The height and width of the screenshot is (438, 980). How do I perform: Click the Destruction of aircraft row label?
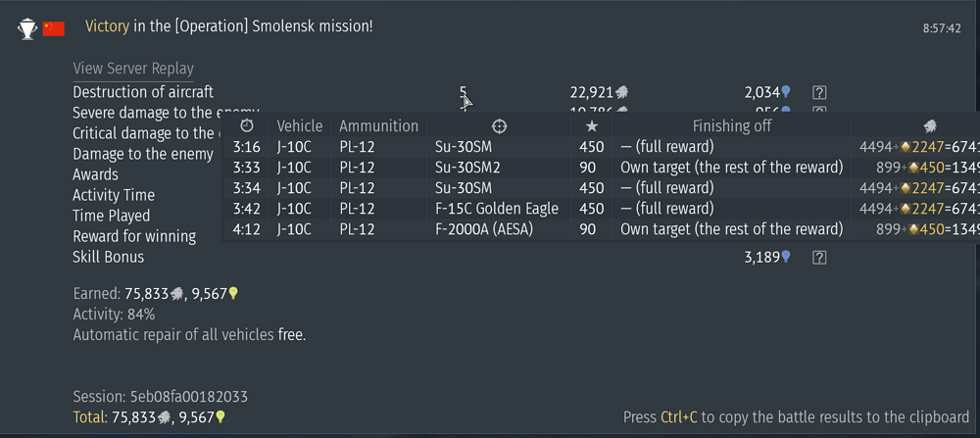143,92
